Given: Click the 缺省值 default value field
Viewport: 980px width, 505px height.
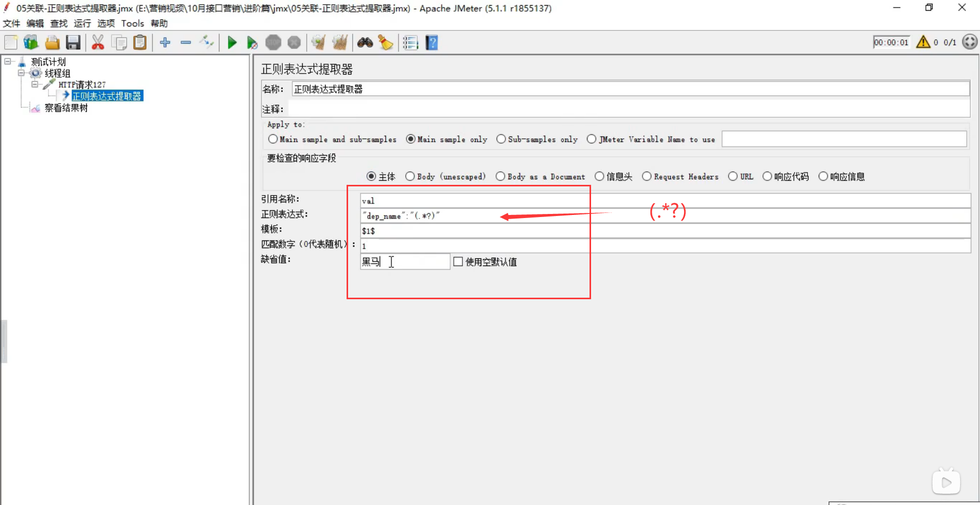Looking at the screenshot, I should coord(405,261).
